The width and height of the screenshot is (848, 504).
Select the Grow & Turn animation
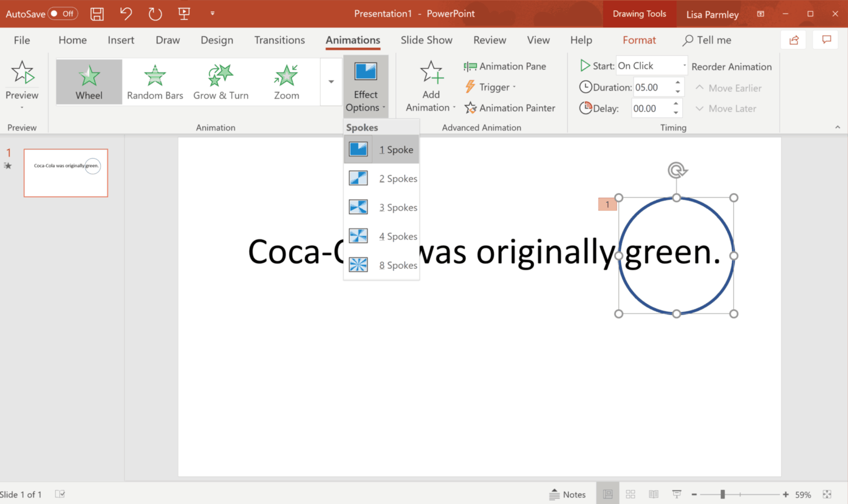(x=221, y=82)
